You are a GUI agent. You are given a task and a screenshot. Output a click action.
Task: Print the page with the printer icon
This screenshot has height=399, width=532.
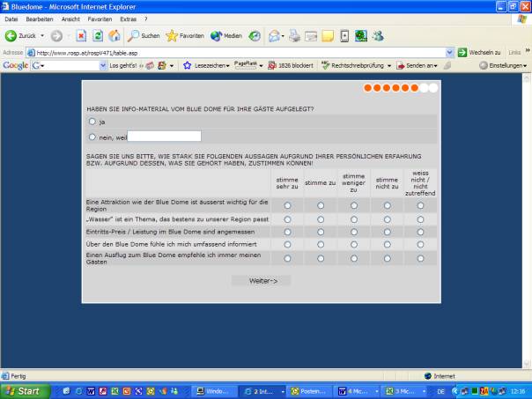coord(294,35)
